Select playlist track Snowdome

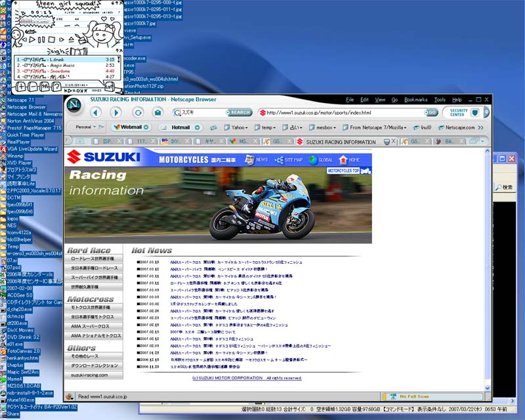[66, 71]
